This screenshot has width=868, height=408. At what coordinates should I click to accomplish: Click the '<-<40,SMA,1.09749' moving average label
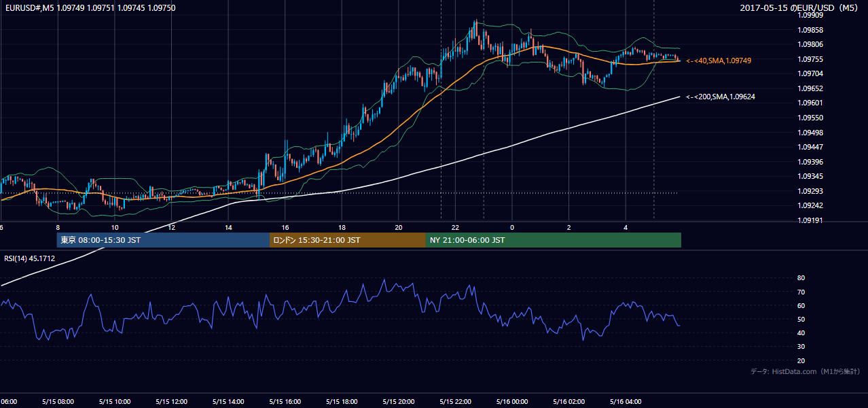coord(719,61)
